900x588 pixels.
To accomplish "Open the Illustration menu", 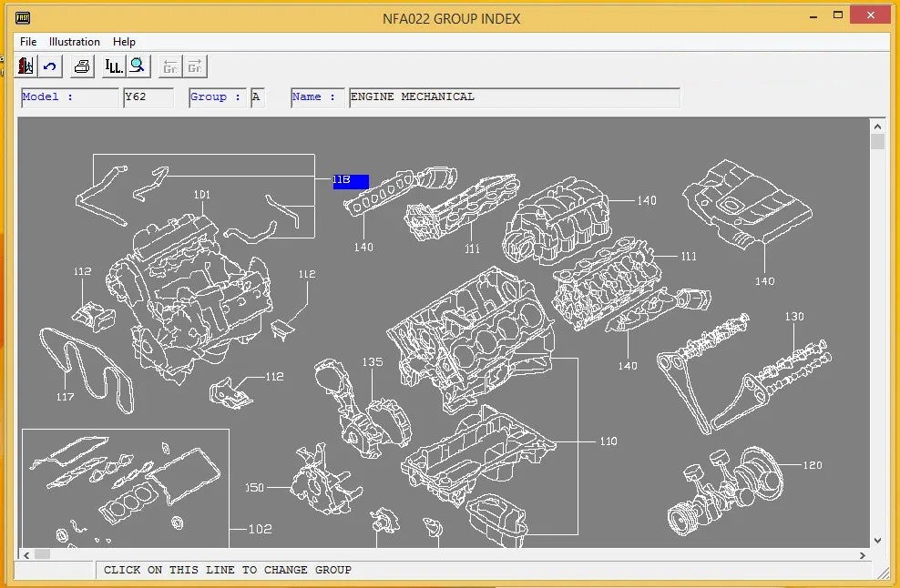I will coord(75,41).
